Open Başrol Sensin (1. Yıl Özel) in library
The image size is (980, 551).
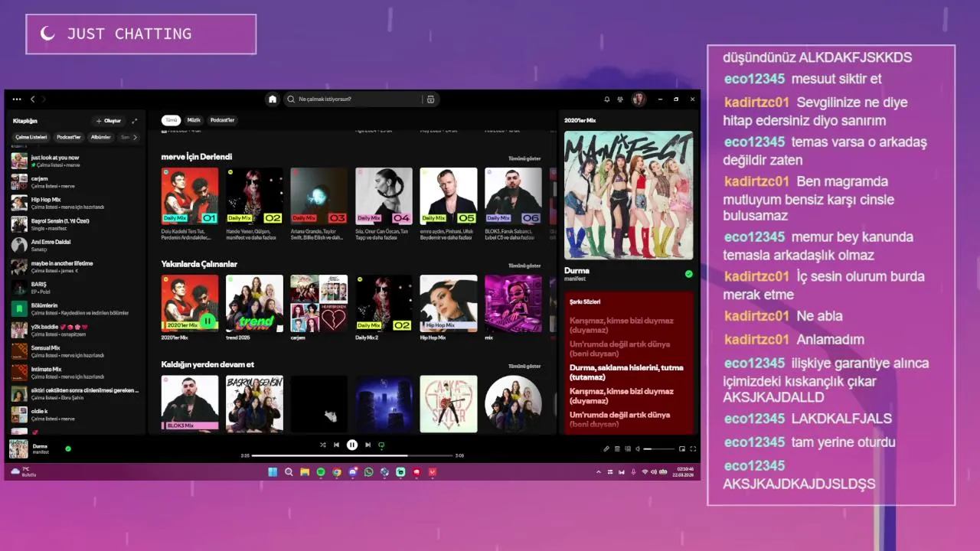pyautogui.click(x=75, y=224)
